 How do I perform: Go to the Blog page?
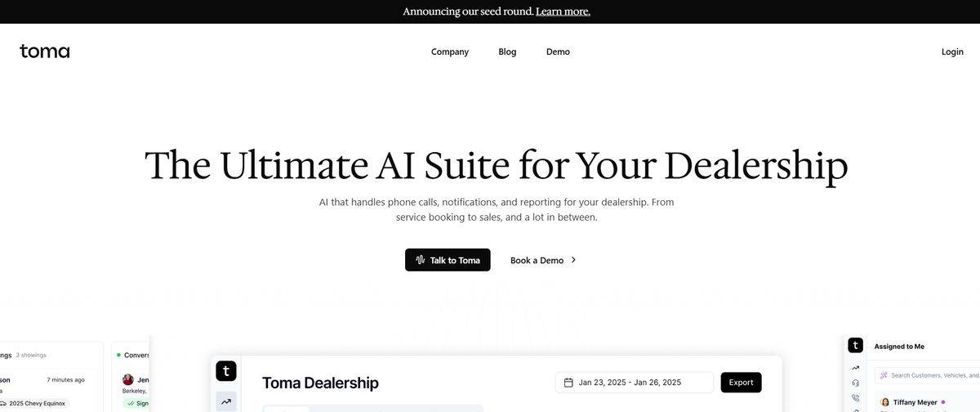[507, 51]
